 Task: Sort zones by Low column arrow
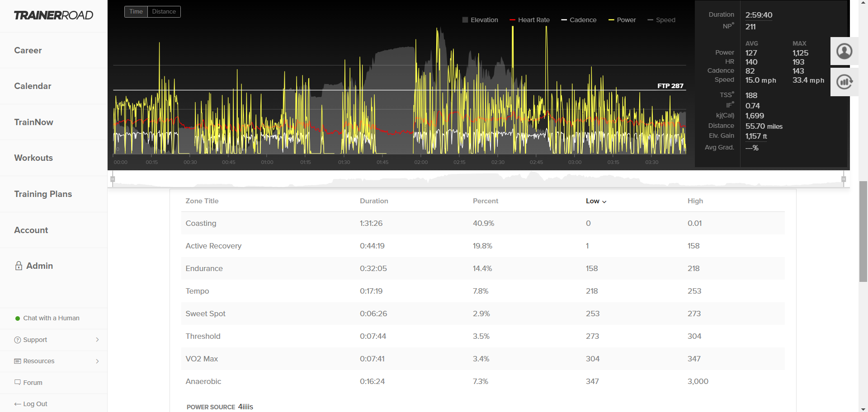click(x=604, y=201)
